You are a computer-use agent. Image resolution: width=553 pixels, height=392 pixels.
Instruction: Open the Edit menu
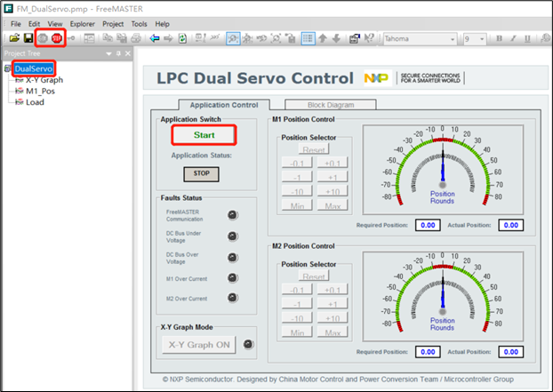click(x=34, y=24)
